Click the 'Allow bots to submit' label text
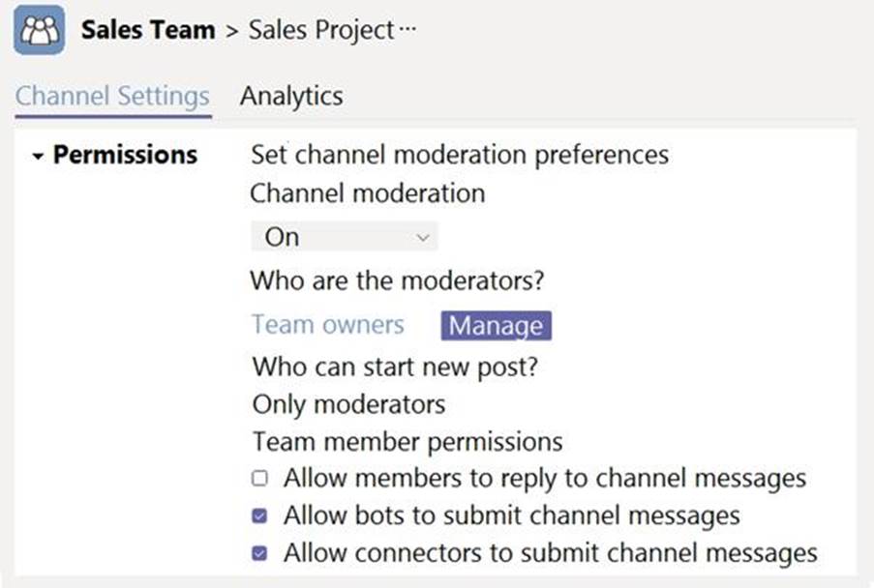Image resolution: width=874 pixels, height=588 pixels. [511, 516]
